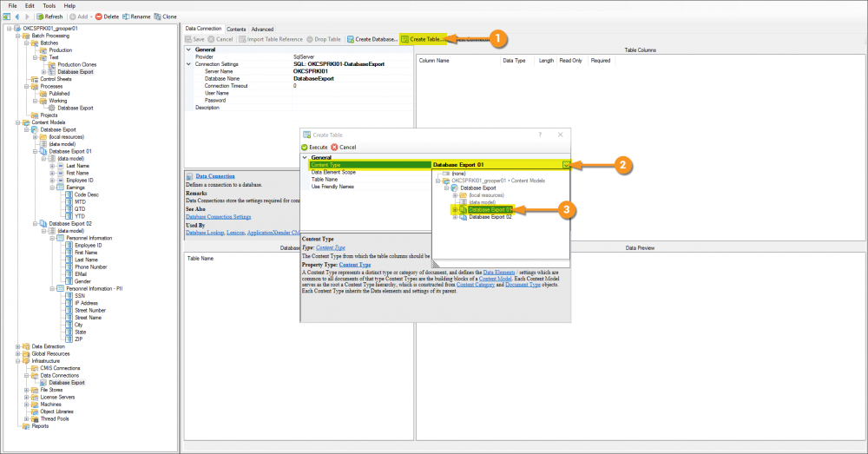
Task: Choose Database Export 02 in dropdown tree
Action: (x=490, y=217)
